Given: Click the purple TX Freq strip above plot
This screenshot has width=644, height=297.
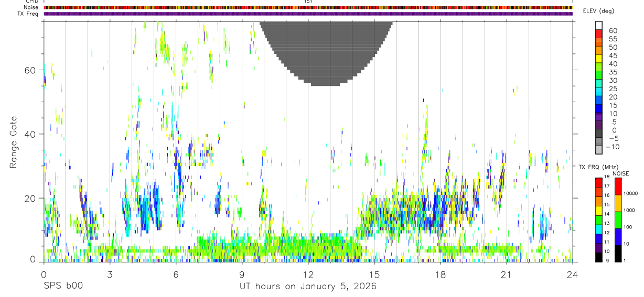Looking at the screenshot, I should [308, 14].
